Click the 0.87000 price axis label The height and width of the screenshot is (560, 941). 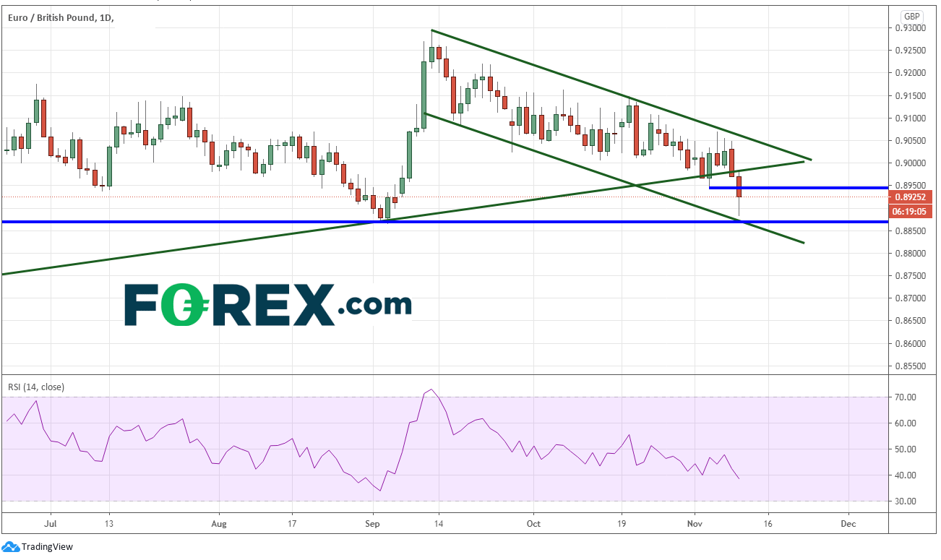pos(909,298)
